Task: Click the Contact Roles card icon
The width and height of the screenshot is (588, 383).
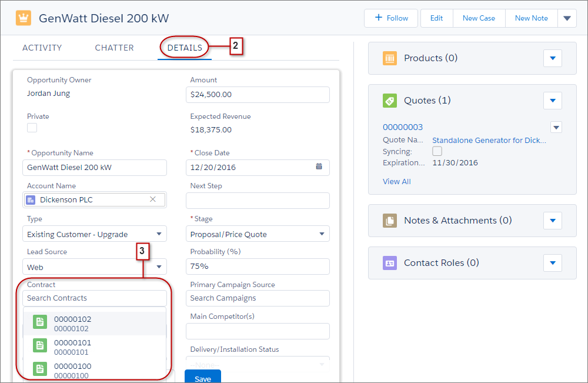Action: [x=390, y=263]
